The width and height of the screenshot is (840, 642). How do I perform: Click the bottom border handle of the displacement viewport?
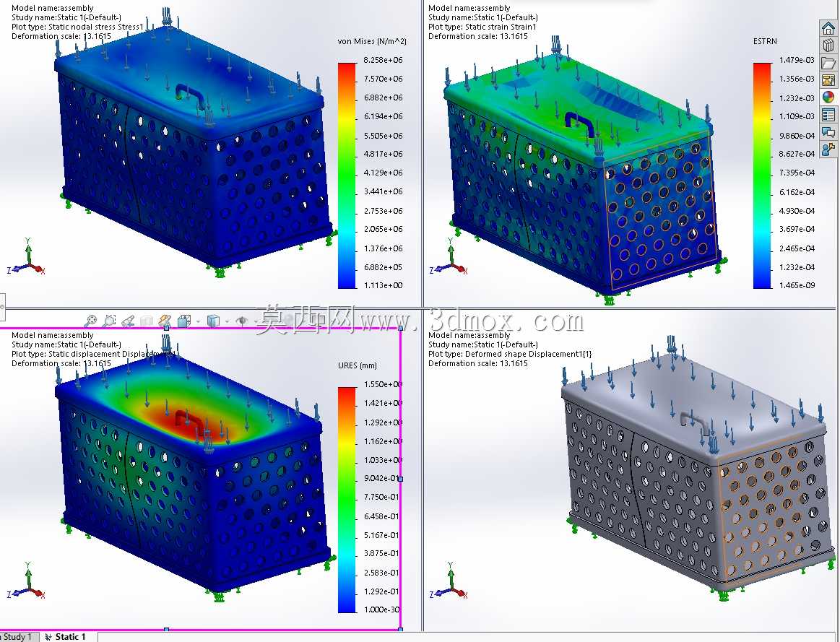(167, 630)
